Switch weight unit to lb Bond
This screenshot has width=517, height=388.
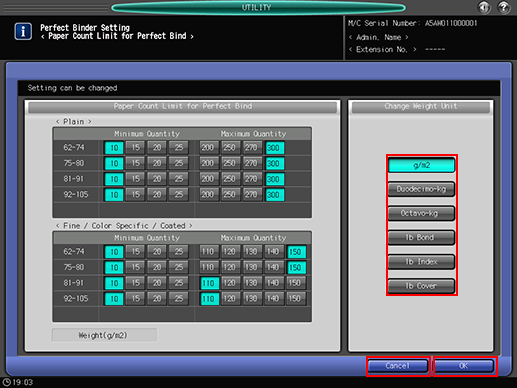[421, 237]
